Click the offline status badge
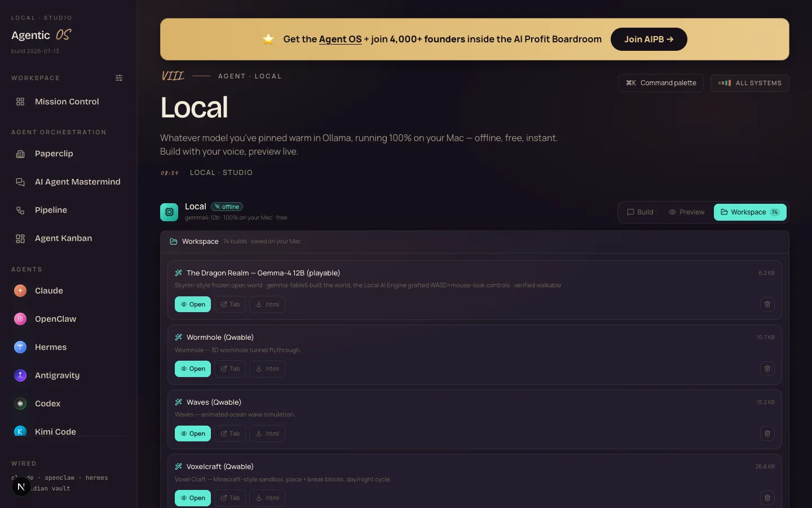The image size is (812, 508). coord(227,207)
